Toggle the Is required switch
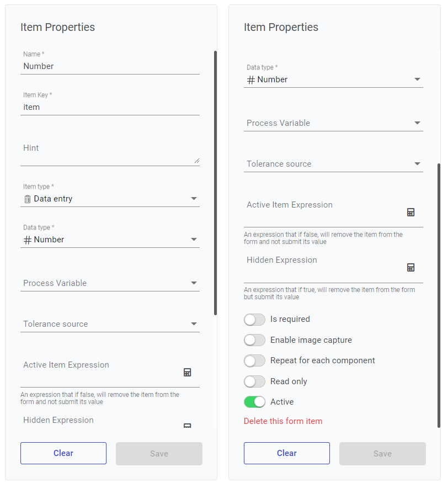The width and height of the screenshot is (448, 488). coord(254,320)
